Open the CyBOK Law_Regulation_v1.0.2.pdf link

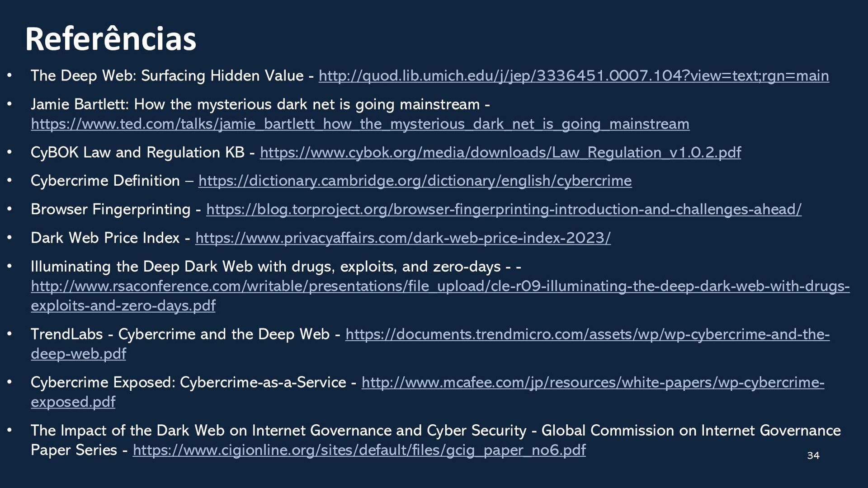click(500, 153)
